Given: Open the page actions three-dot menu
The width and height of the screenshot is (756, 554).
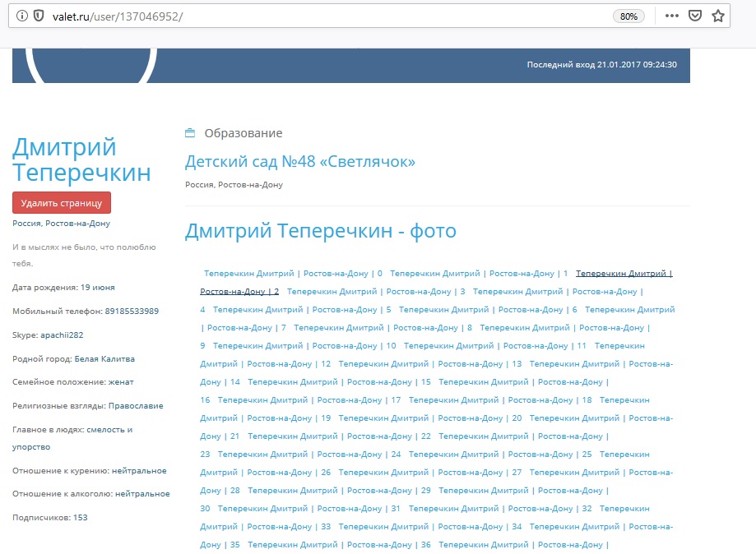Looking at the screenshot, I should pos(671,16).
